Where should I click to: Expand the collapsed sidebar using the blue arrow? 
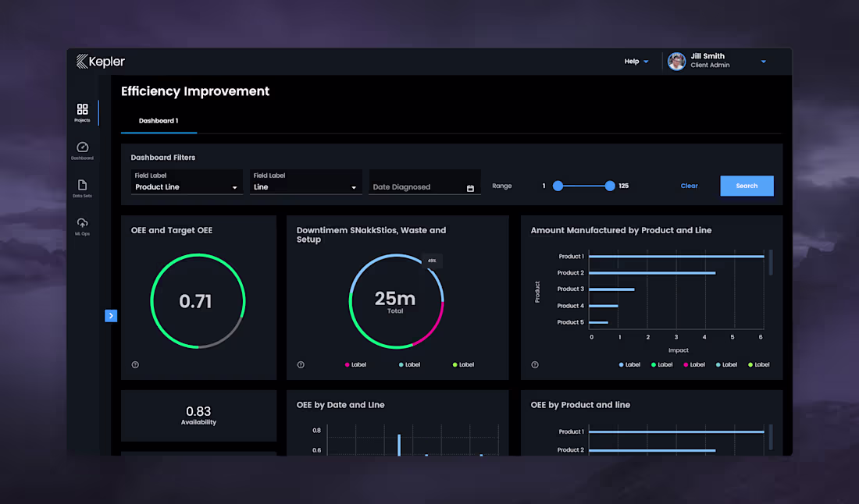click(x=111, y=315)
